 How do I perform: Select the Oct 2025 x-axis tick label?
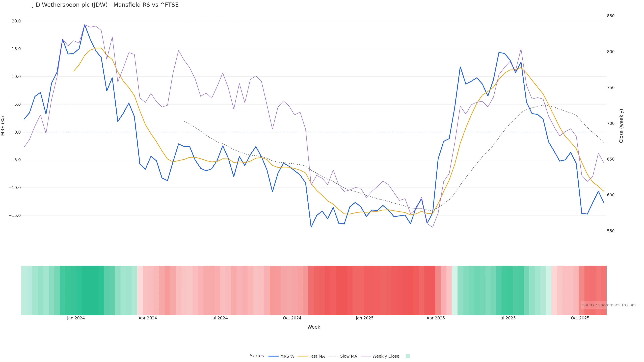pos(580,318)
